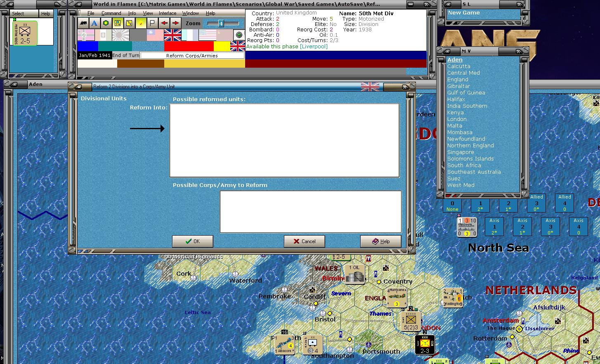Select the United Kingdom flag in flag row
This screenshot has height=364, width=600.
172,35
